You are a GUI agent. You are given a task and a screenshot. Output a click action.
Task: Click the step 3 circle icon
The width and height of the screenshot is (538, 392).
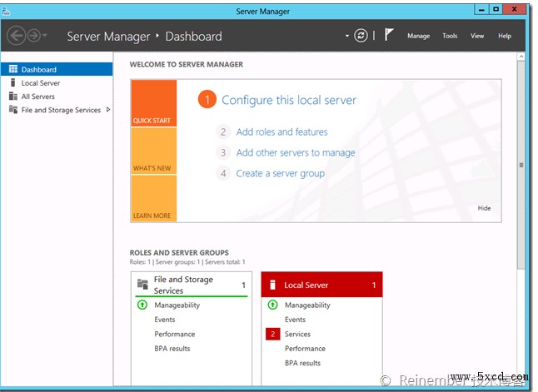[223, 152]
